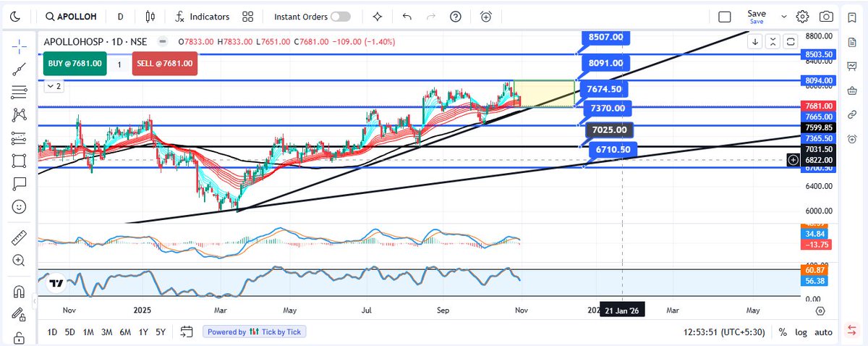Open the alerts panel in right sidebar
The image size is (868, 346).
pyautogui.click(x=851, y=139)
